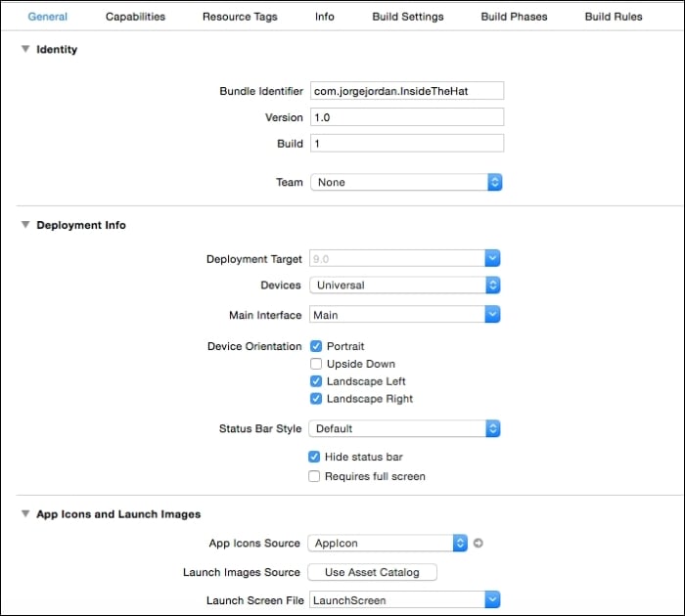
Task: Open the Capabilities tab
Action: [135, 17]
